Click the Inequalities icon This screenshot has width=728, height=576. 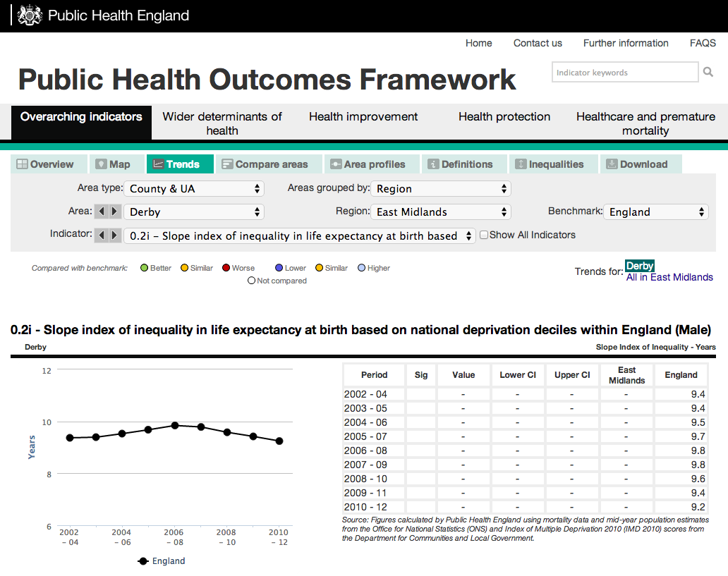click(x=521, y=164)
